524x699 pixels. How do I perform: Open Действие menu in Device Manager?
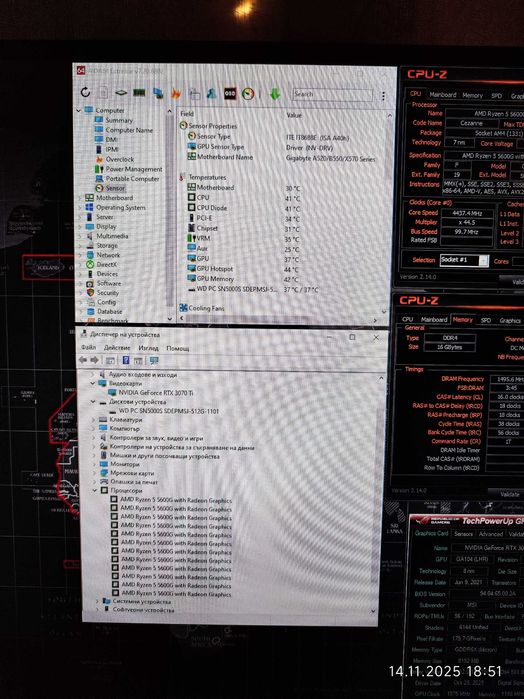point(117,348)
